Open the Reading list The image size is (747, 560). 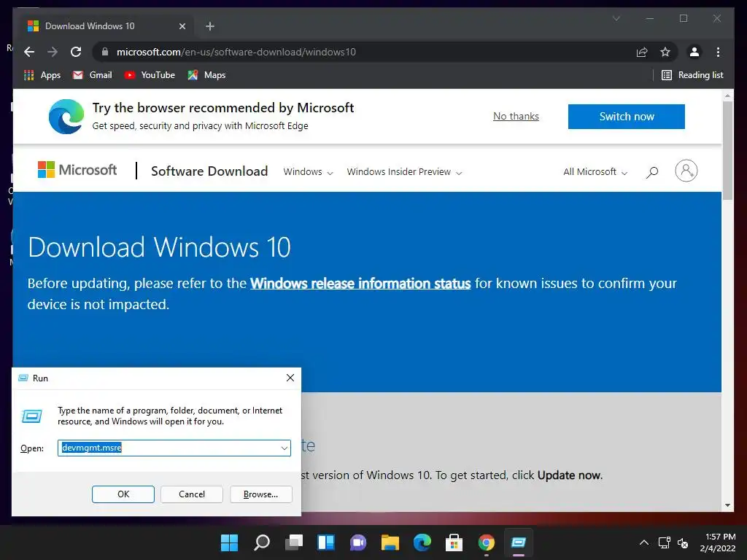693,75
